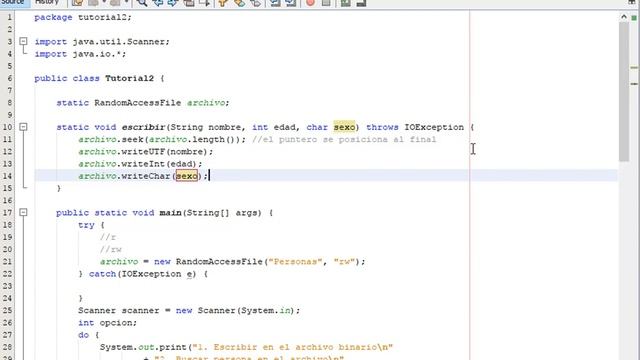Click 'writeInt' on line 13

pyautogui.click(x=143, y=164)
